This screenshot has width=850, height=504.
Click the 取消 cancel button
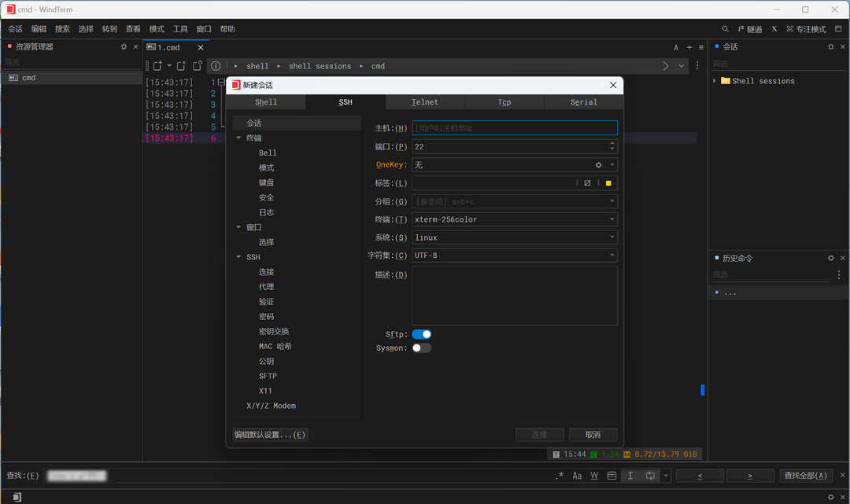(593, 435)
